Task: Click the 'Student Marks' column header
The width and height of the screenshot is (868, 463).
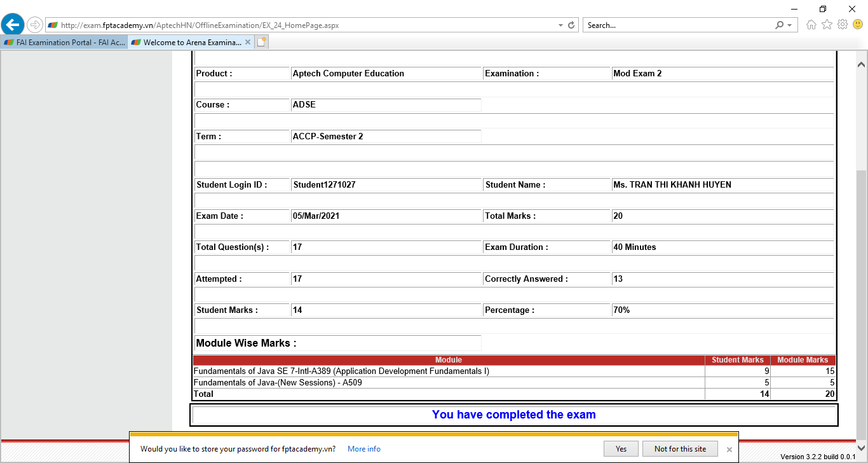Action: tap(738, 360)
